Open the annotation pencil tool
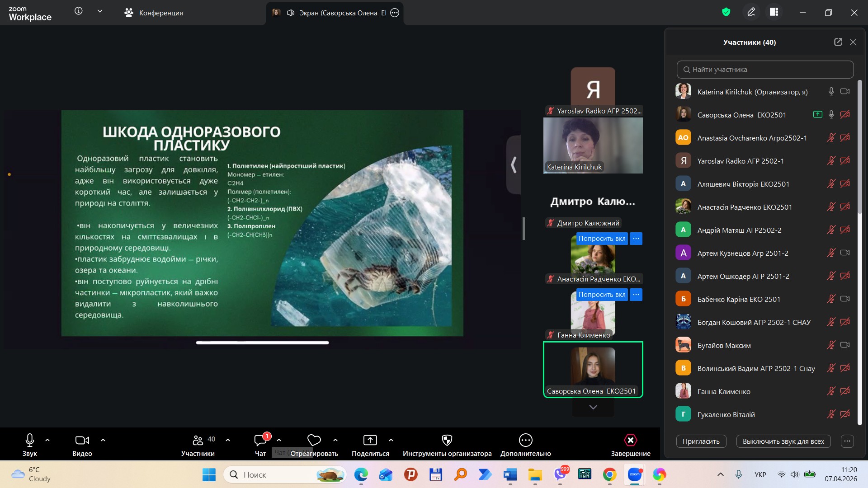Viewport: 868px width, 488px height. pyautogui.click(x=751, y=12)
